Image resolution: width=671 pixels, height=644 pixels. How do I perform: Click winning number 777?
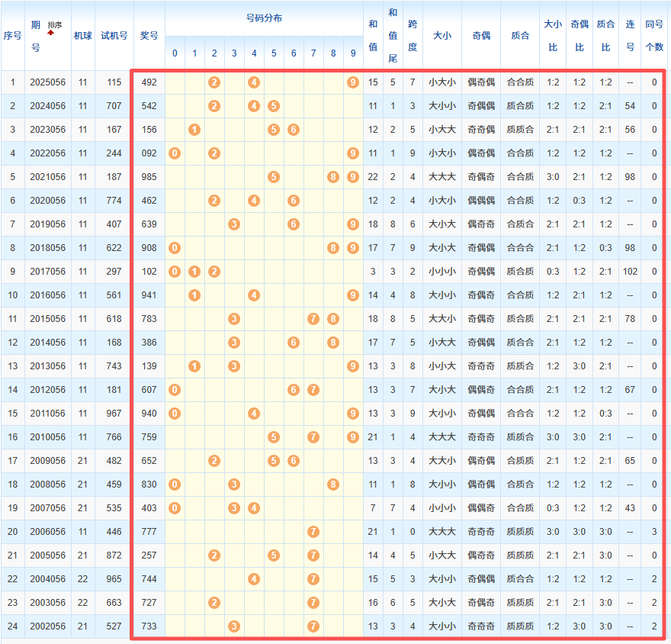coord(149,532)
